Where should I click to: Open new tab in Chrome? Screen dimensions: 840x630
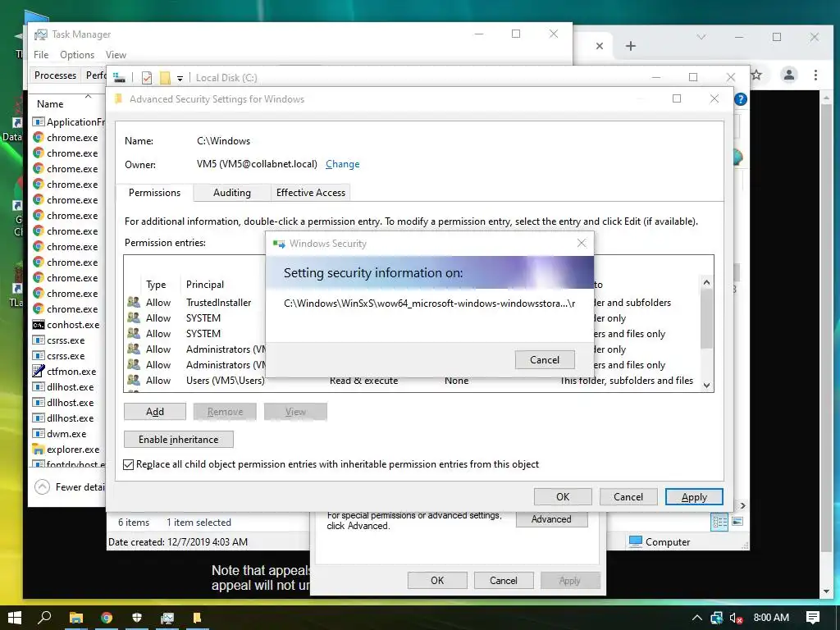[x=631, y=46]
